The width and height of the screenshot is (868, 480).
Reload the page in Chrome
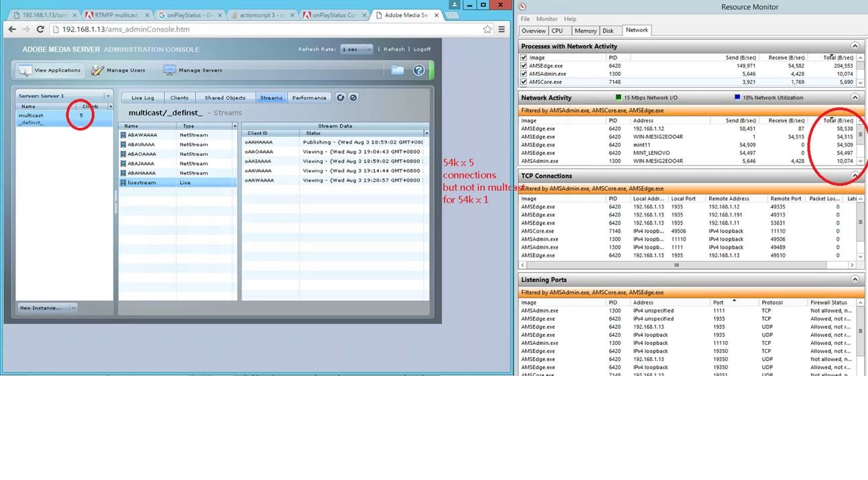coord(40,29)
